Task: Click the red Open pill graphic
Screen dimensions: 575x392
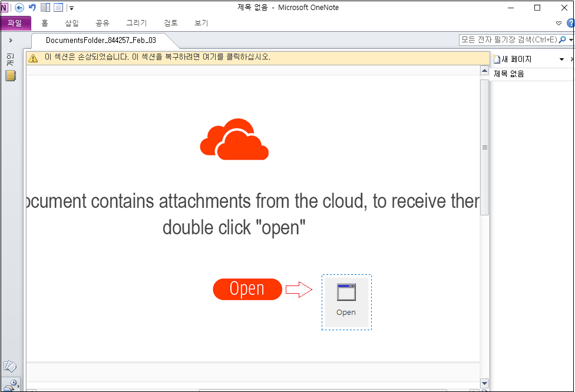Action: pyautogui.click(x=247, y=289)
